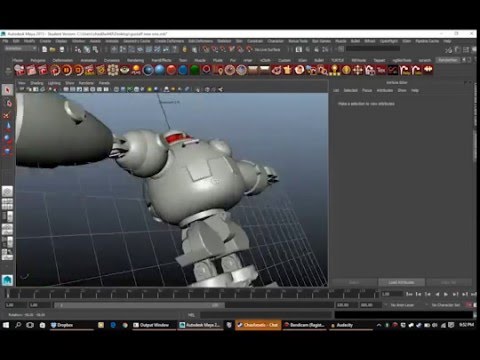Switch to the Polygons shelf tab
This screenshot has height=360, width=480.
point(38,60)
